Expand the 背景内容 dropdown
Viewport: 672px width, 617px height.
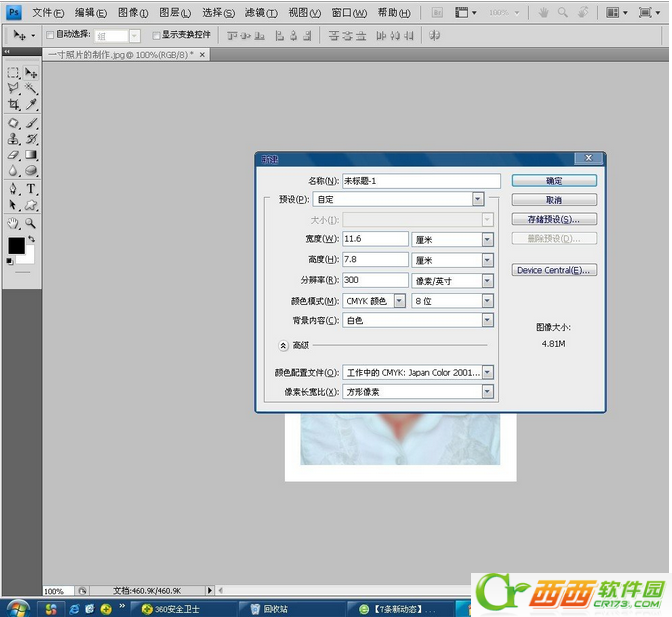coord(488,320)
